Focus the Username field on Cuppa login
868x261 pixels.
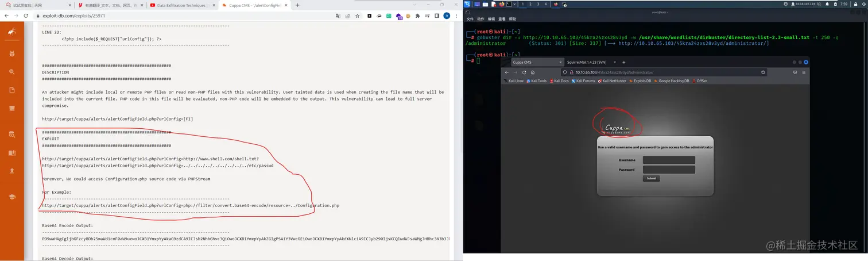669,160
